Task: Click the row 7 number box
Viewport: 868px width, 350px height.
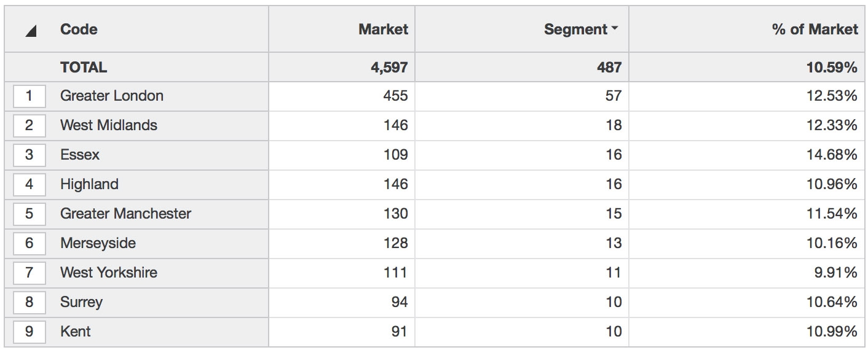Action: point(29,273)
